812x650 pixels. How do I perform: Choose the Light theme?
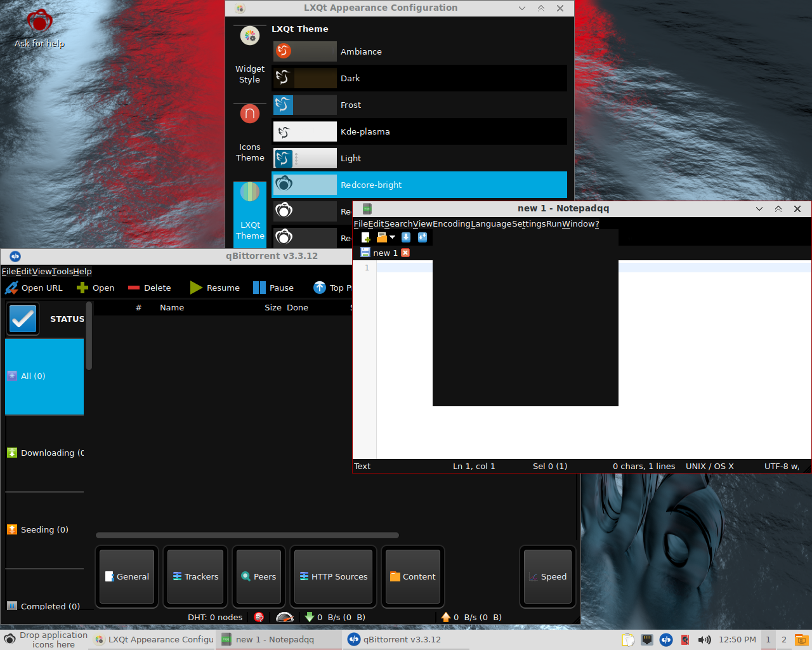(x=419, y=158)
